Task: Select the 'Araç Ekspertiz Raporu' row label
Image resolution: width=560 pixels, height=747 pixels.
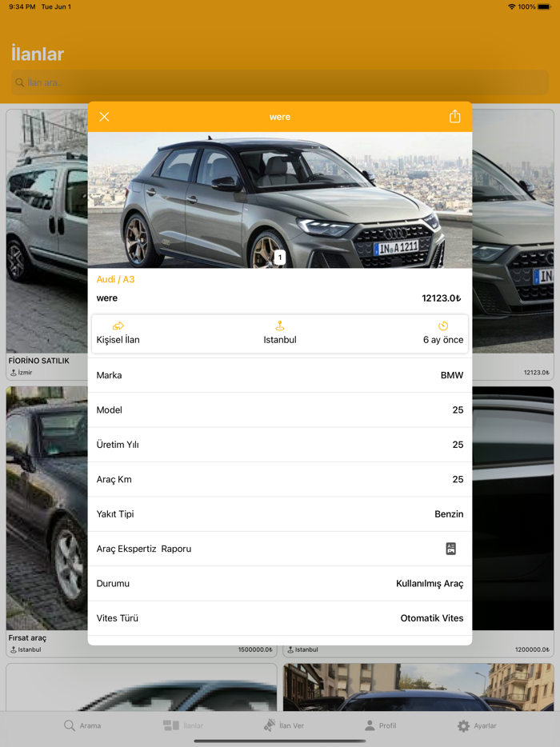Action: point(144,549)
